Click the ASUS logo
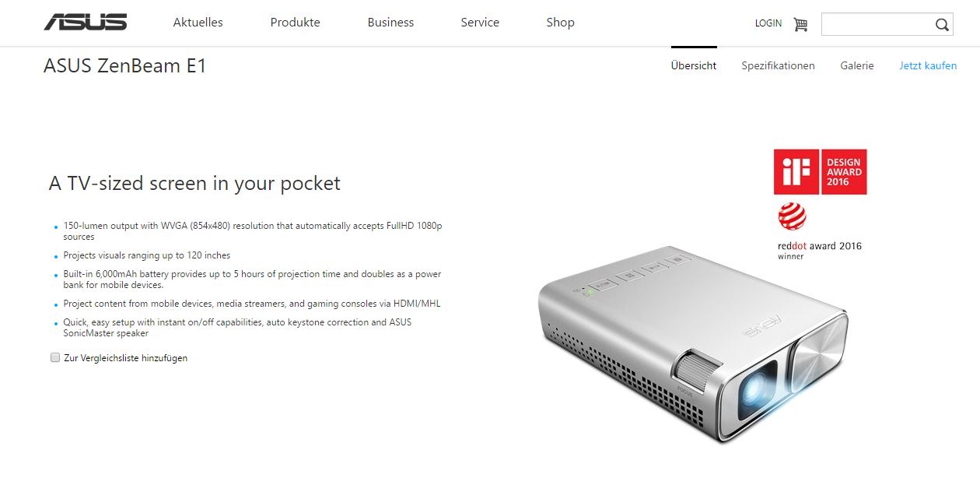This screenshot has width=980, height=485. [86, 23]
